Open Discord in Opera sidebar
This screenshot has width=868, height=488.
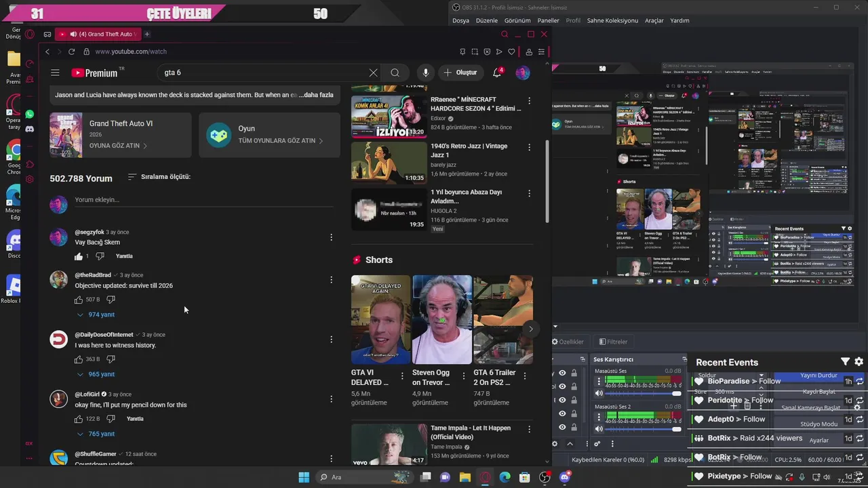[x=29, y=129]
